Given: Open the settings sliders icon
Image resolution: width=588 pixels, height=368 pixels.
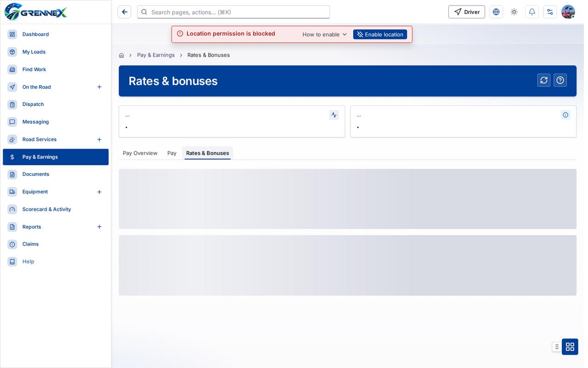Looking at the screenshot, I should [x=550, y=12].
